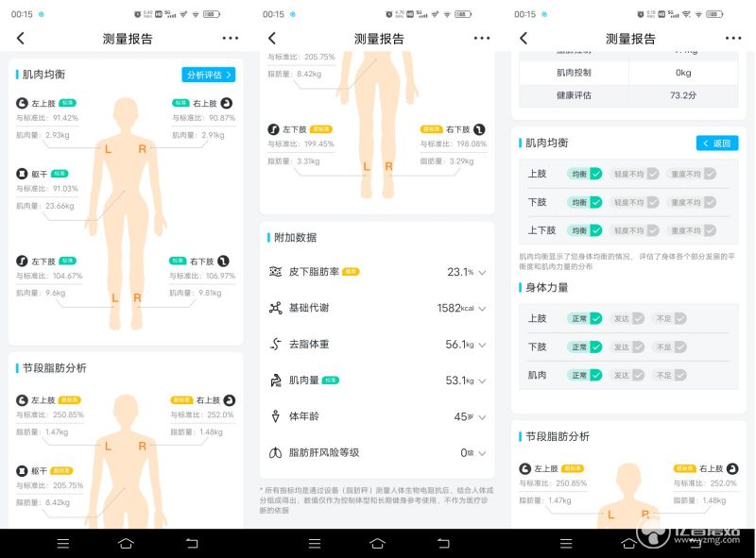Viewport: 756px width, 558px height.
Task: Tap the 去脂体重 row icon
Action: pyautogui.click(x=275, y=344)
